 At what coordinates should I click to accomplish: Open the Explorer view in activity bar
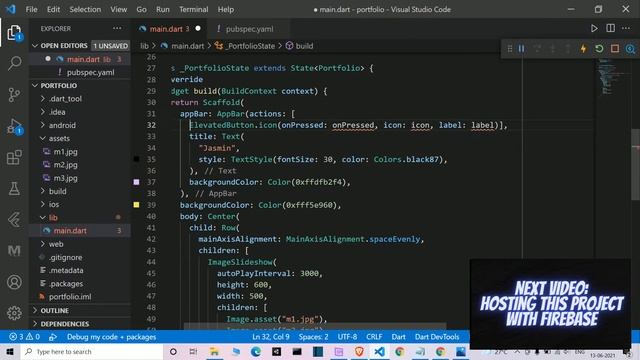tap(14, 33)
